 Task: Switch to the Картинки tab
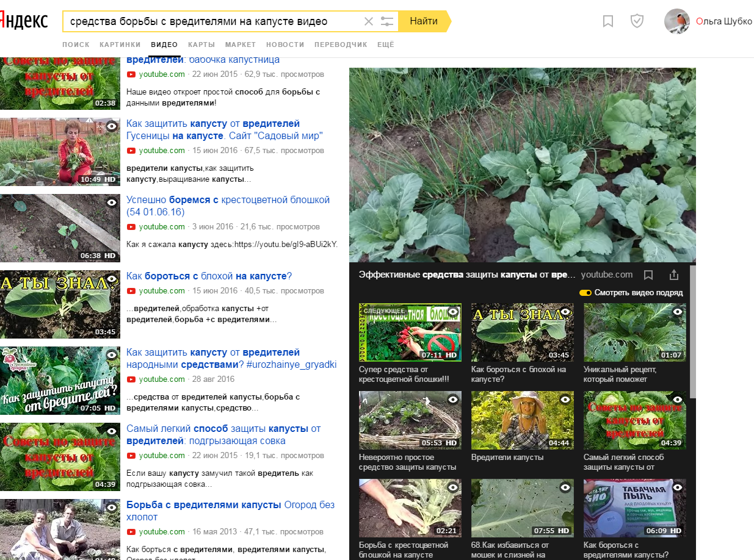[120, 45]
